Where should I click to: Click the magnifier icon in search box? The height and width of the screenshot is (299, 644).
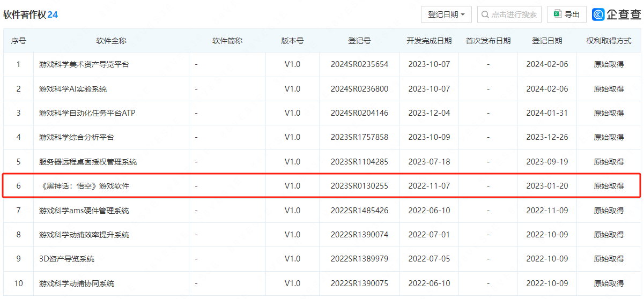point(485,14)
